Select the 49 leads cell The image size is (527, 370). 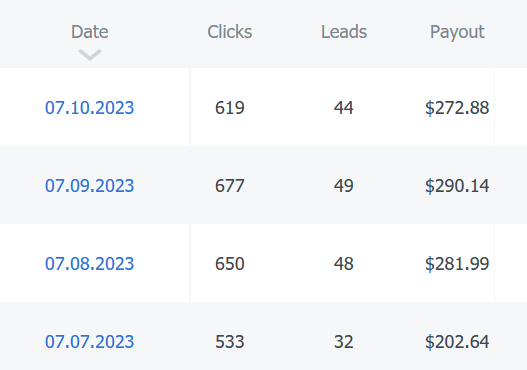(x=343, y=186)
